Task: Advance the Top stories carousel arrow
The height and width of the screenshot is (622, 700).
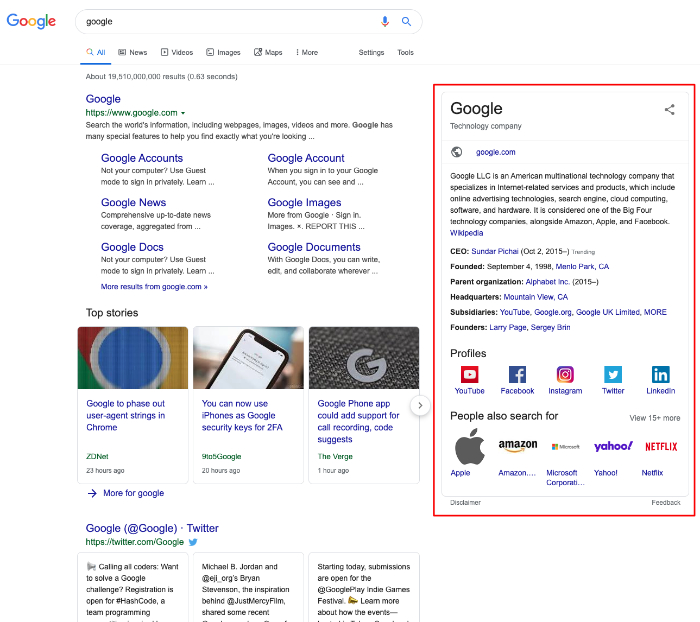Action: point(420,405)
